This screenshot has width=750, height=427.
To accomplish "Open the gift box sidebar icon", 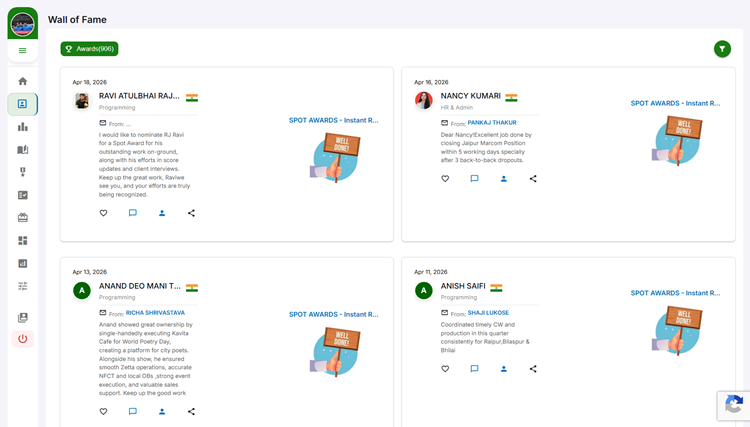I will pos(22,218).
